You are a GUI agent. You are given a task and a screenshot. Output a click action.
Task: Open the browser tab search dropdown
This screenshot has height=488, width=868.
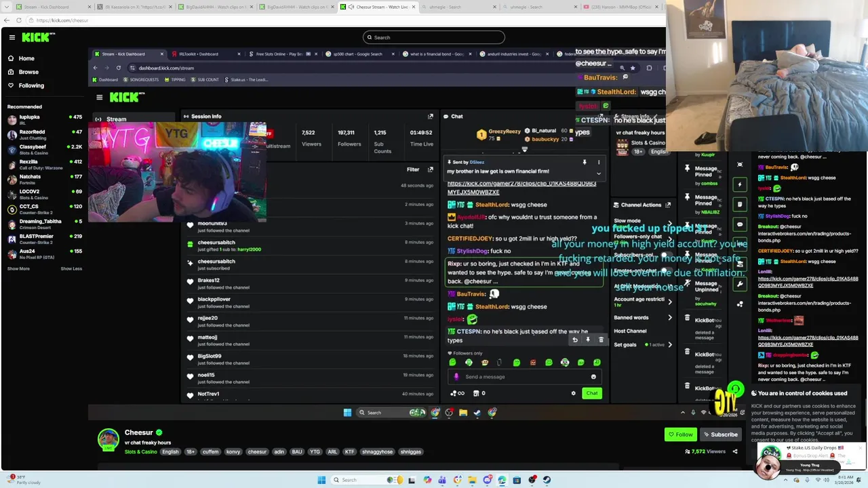point(7,7)
